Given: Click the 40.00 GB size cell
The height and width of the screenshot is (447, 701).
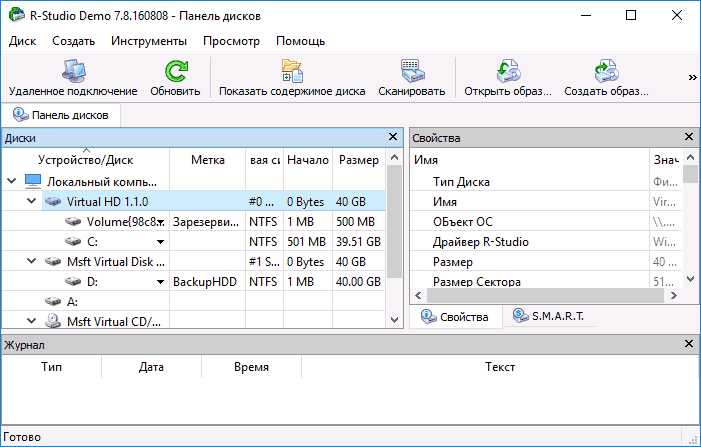Looking at the screenshot, I should [x=359, y=282].
